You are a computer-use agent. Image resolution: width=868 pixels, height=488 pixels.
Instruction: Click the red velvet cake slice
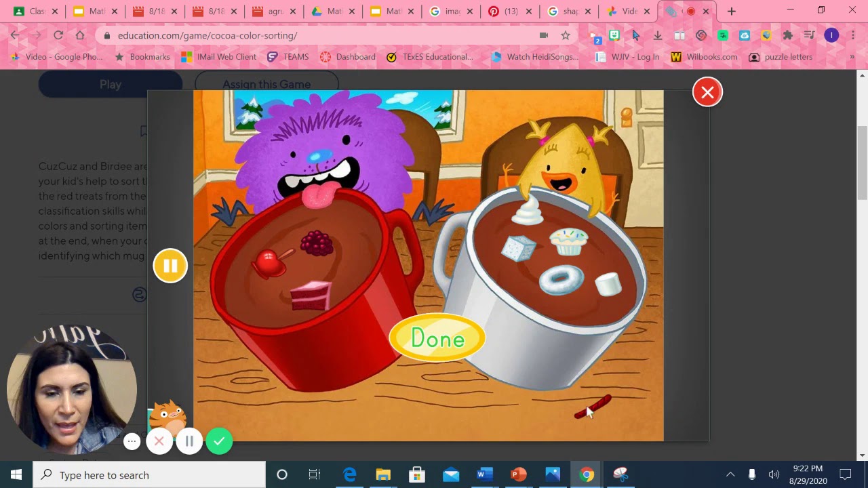click(x=311, y=296)
